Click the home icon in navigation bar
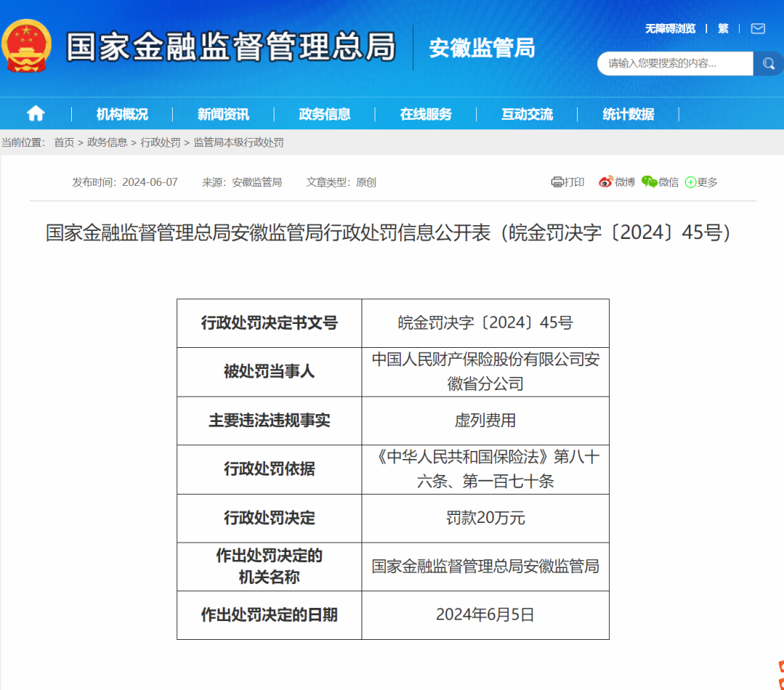 (x=36, y=113)
